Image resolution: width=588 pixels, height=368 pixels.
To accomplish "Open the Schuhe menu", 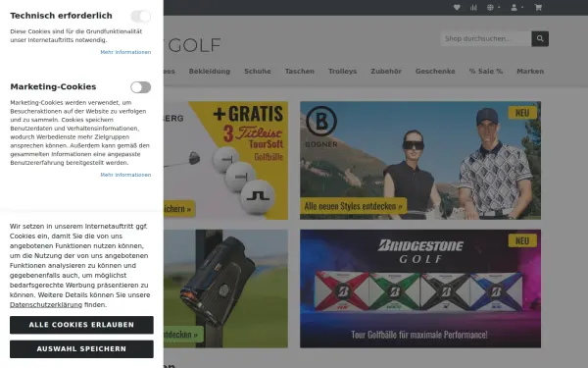I will [257, 71].
